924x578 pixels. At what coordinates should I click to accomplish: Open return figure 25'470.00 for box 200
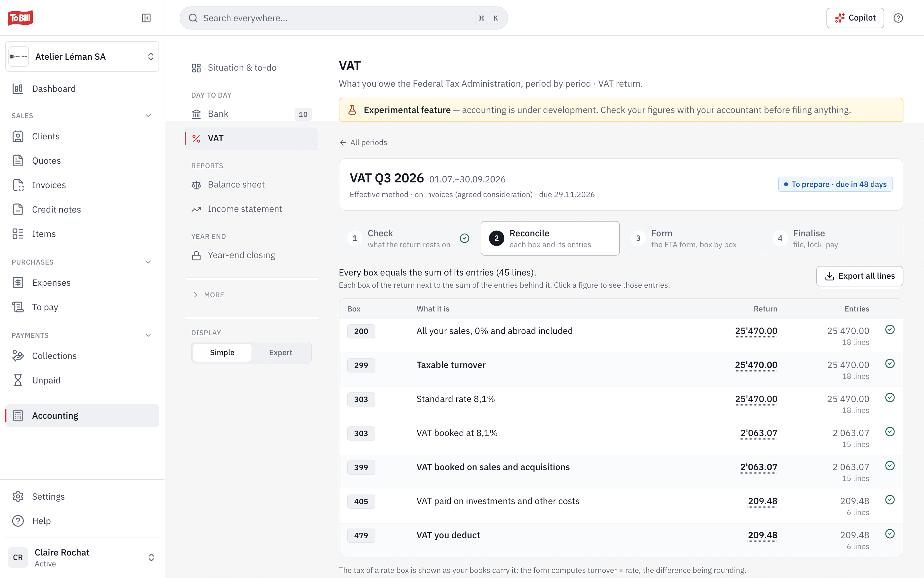point(756,331)
